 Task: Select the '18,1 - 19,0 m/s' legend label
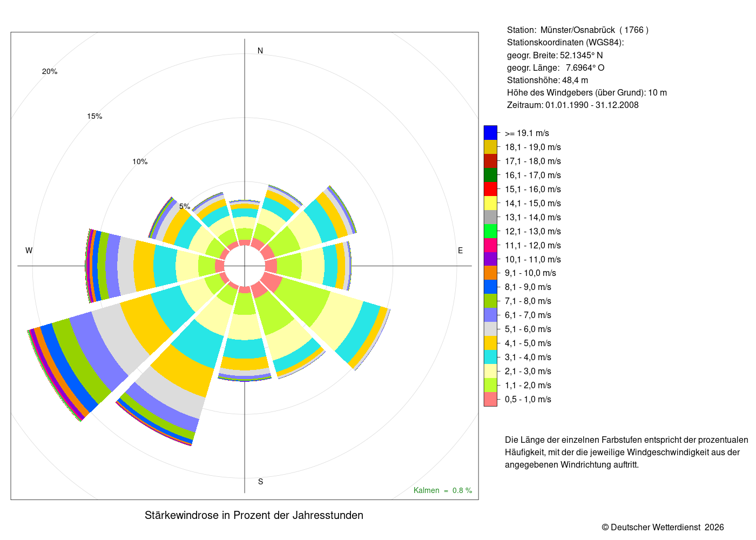click(x=533, y=147)
